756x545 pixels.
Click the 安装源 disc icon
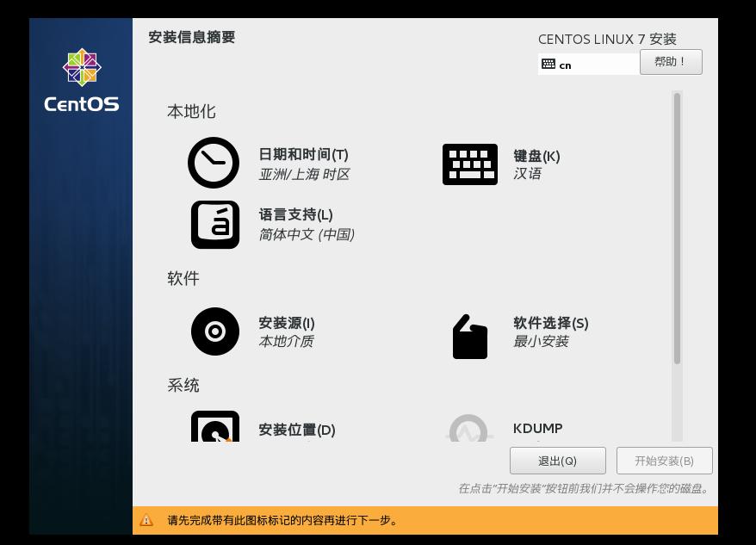[214, 331]
